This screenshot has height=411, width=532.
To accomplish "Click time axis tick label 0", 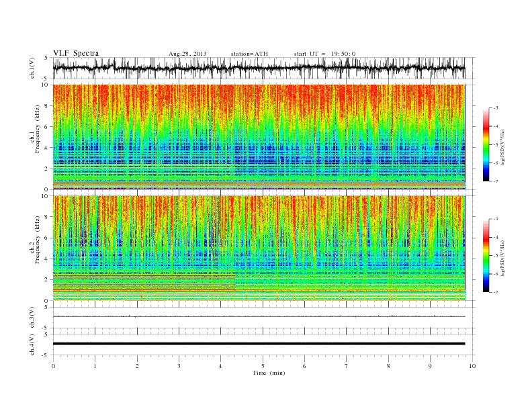I will point(53,366).
